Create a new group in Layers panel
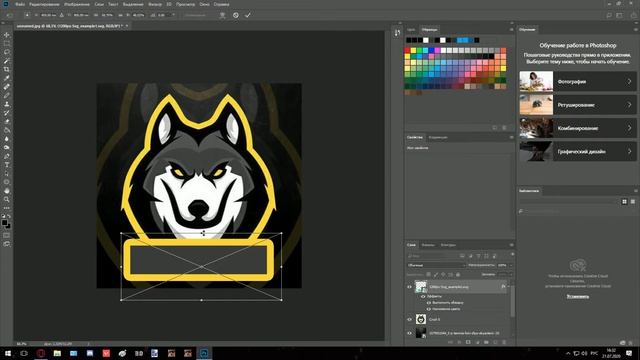 coord(486,342)
